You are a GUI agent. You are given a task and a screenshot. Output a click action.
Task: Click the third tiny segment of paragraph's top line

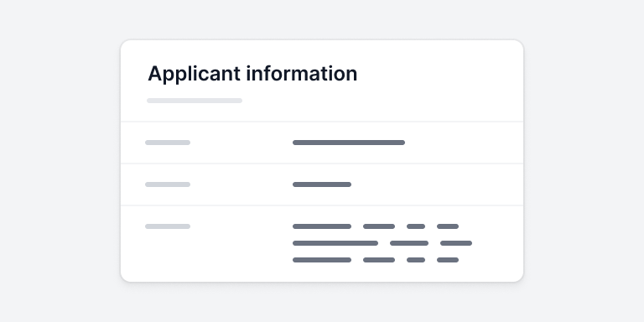coord(416,226)
